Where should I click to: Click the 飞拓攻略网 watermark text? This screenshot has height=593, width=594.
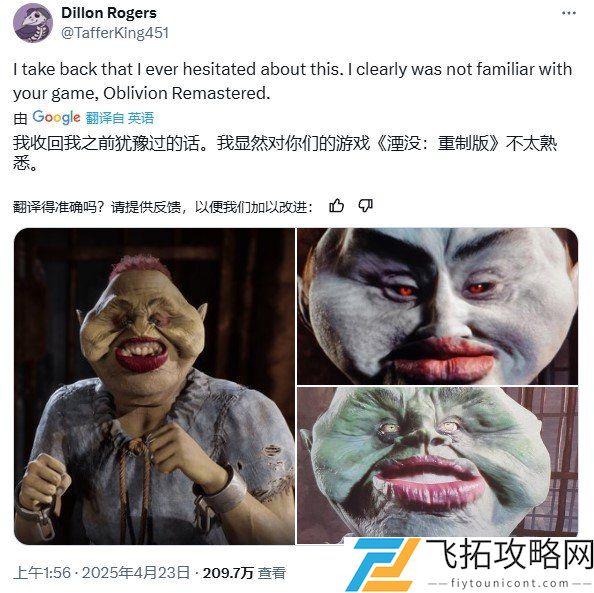[510, 555]
